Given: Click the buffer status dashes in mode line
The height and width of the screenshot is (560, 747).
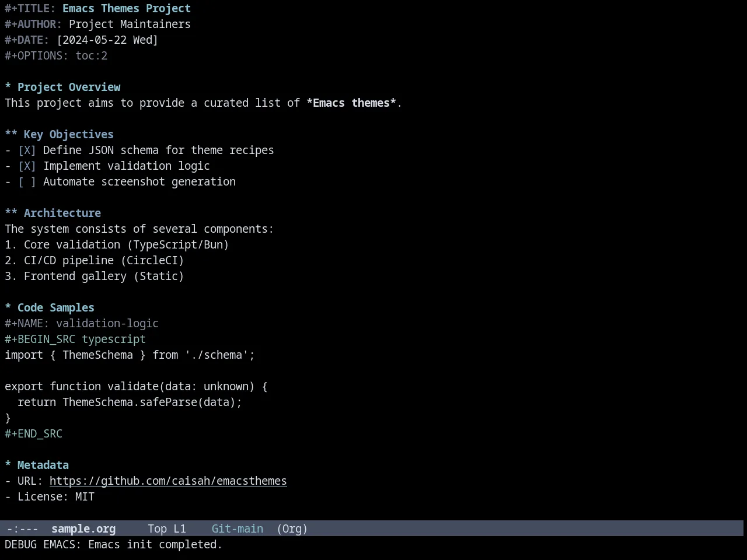Looking at the screenshot, I should pos(22,529).
